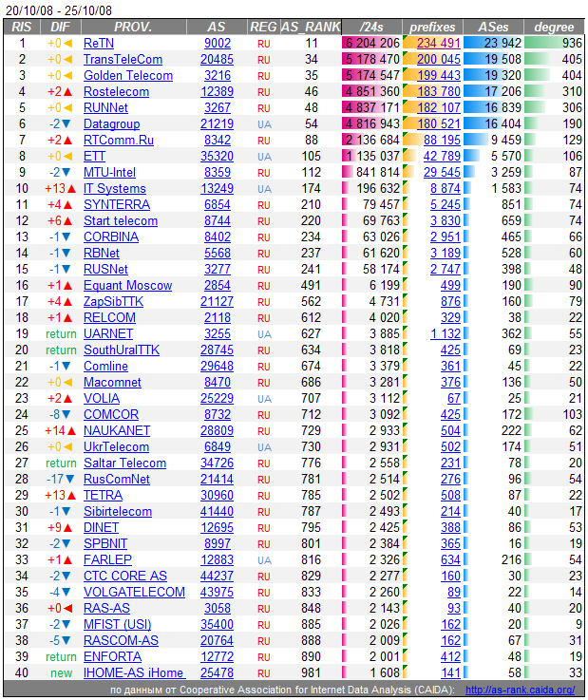Open the Macomnet provider link
588x700 pixels.
click(112, 382)
